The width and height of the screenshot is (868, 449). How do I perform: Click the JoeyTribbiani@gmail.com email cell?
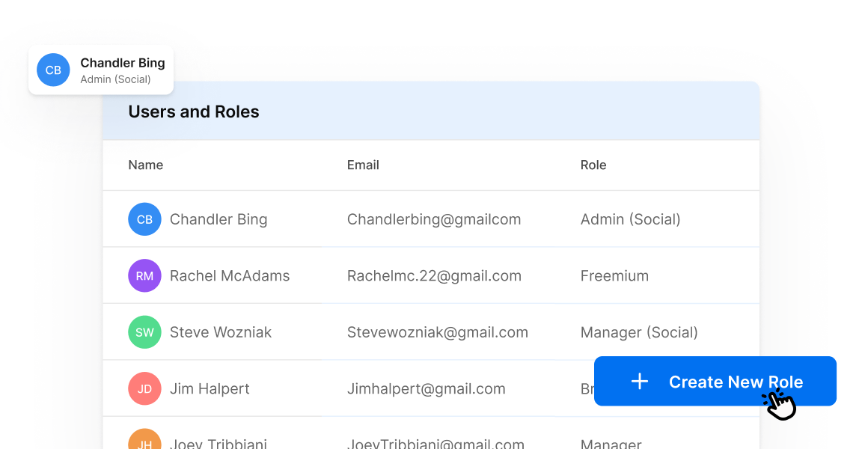click(x=435, y=443)
